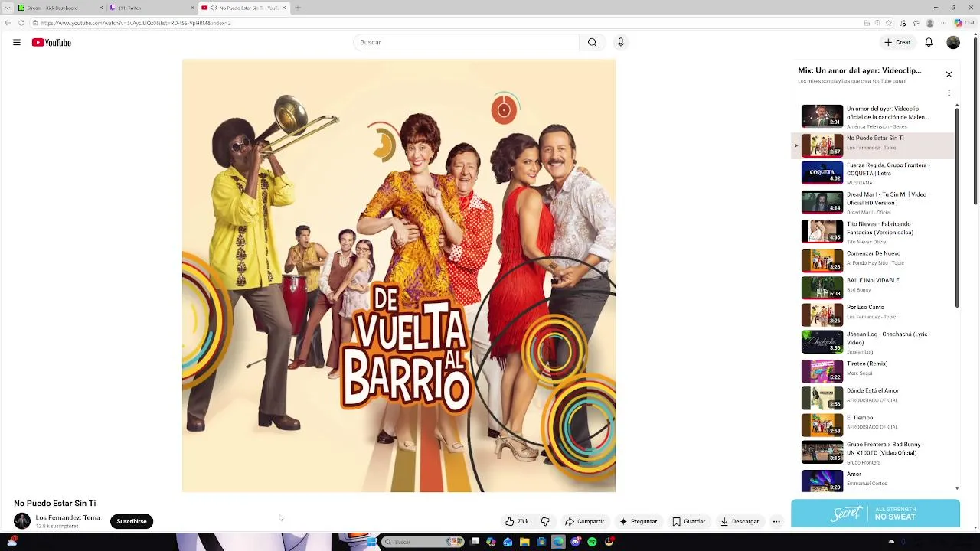
Task: Play Grupo Frontera x Bad Bunny video
Action: (873, 452)
